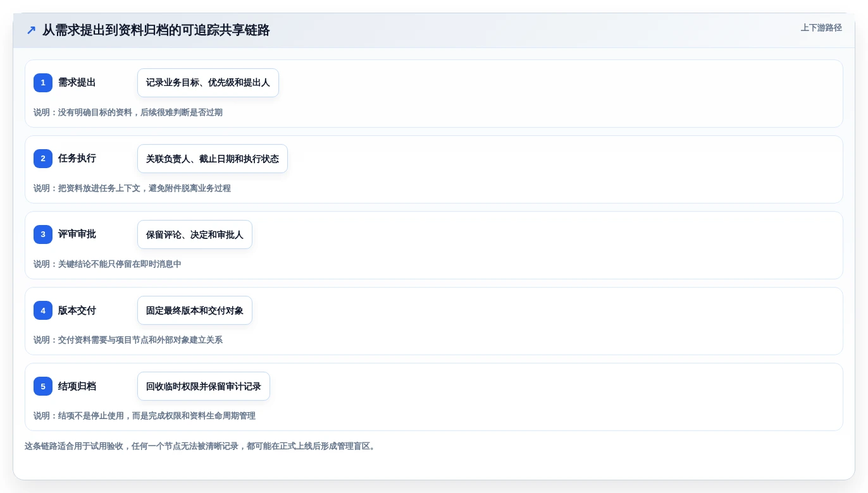This screenshot has height=493, width=868.
Task: Click the 上下游路径 label in header
Action: coord(821,28)
